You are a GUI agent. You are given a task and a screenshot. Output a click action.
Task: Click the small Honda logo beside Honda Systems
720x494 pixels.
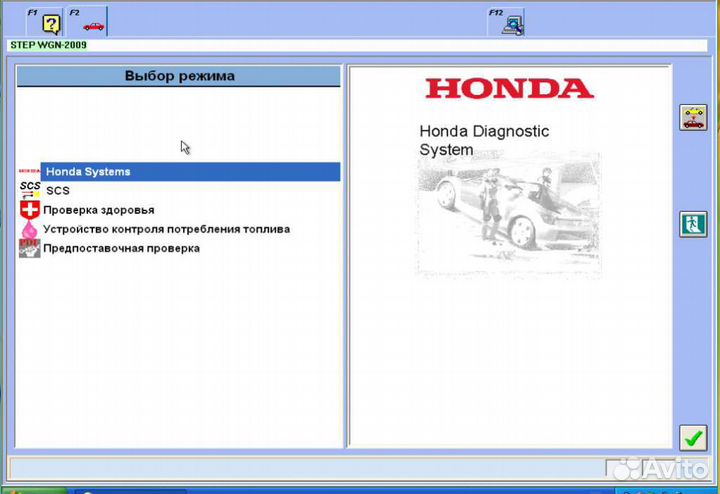point(29,172)
